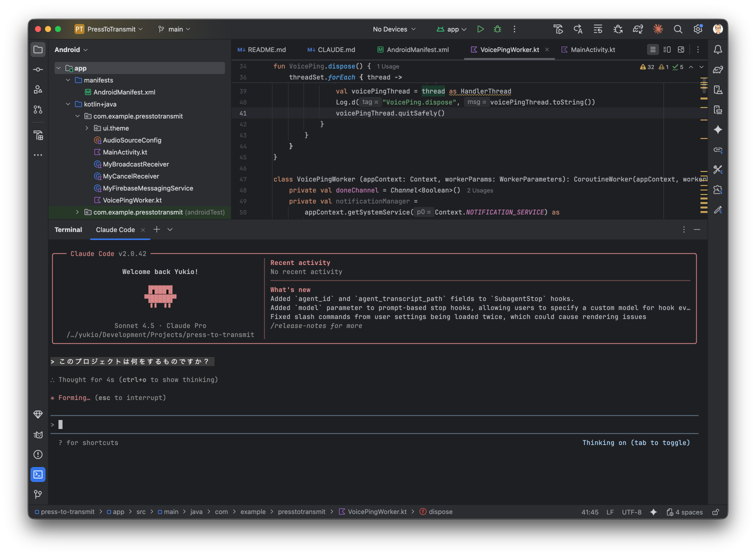Sync project with Gradle files
Viewport: 756px width, 556px height.
click(638, 29)
